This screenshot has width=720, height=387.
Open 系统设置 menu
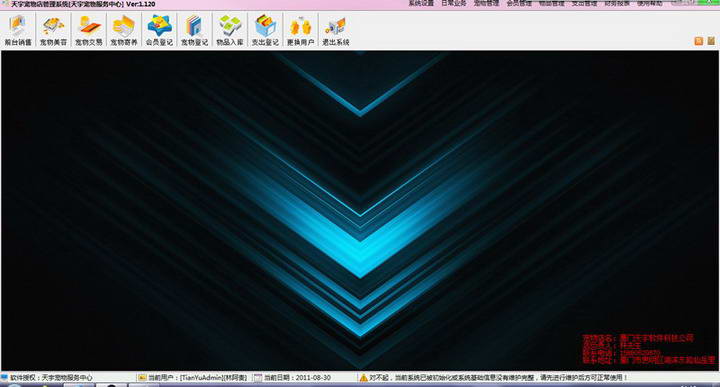tap(421, 3)
